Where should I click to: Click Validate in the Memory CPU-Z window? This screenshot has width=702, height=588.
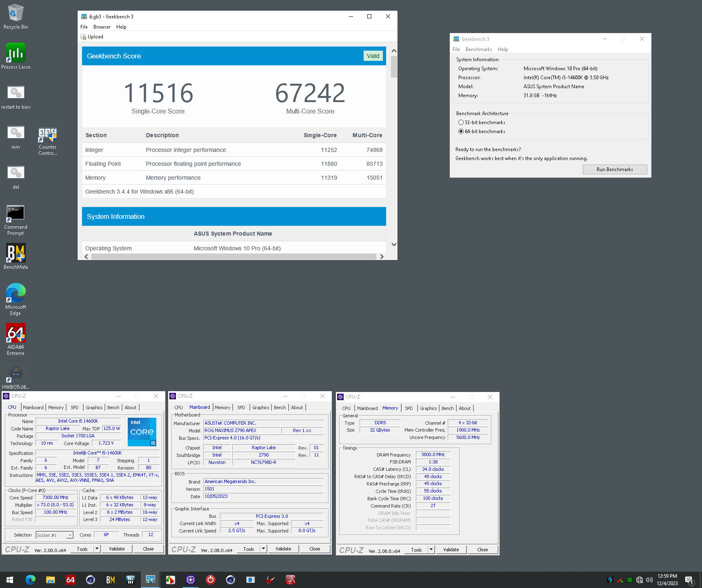451,550
